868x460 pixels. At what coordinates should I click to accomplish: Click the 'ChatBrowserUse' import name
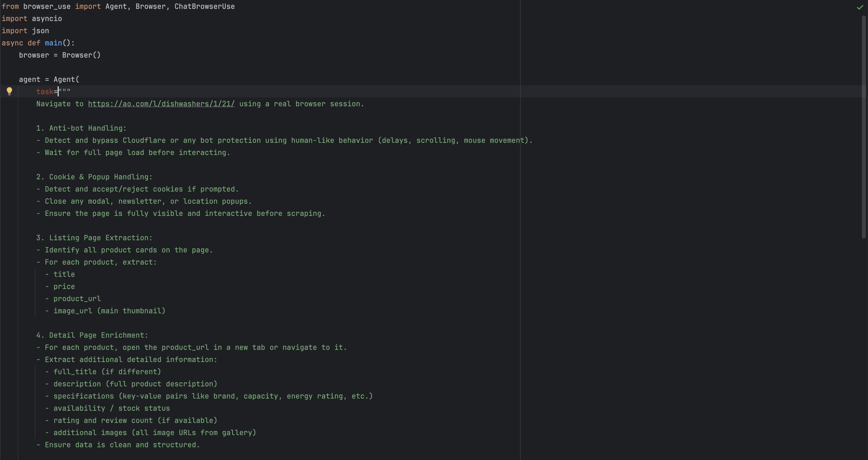tap(204, 6)
